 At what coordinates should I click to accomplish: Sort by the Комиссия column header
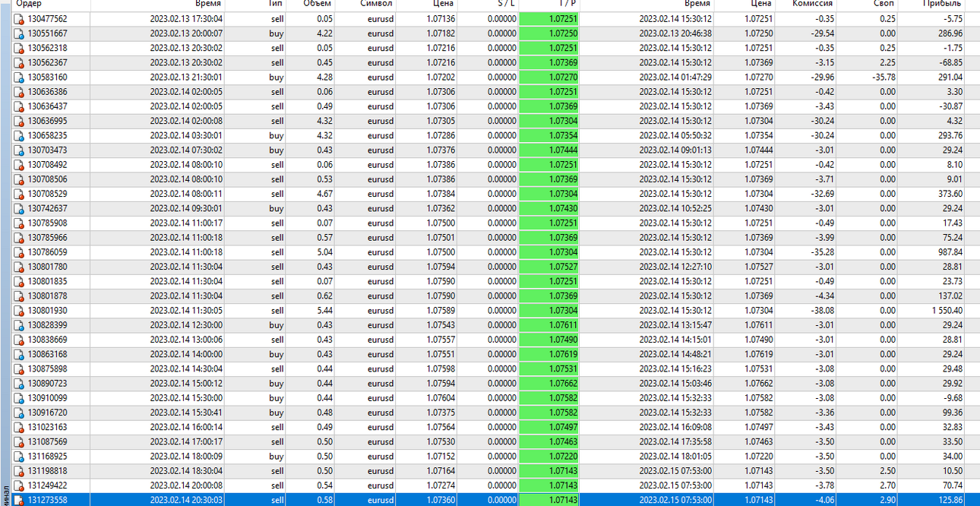813,4
